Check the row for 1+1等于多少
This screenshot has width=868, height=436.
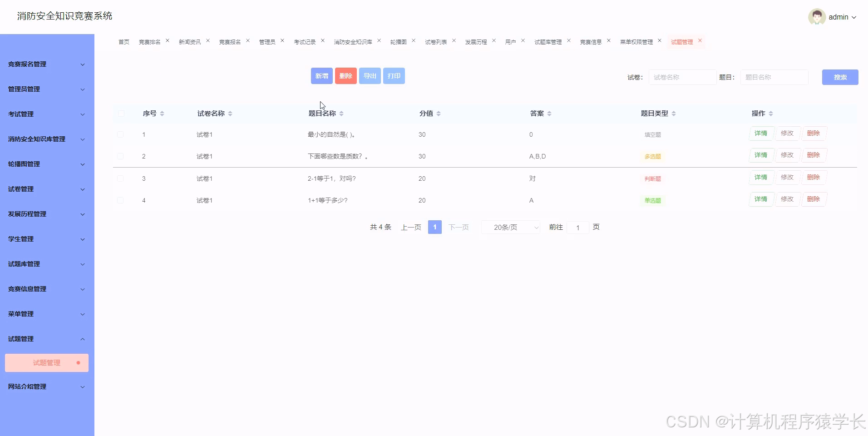pyautogui.click(x=120, y=200)
